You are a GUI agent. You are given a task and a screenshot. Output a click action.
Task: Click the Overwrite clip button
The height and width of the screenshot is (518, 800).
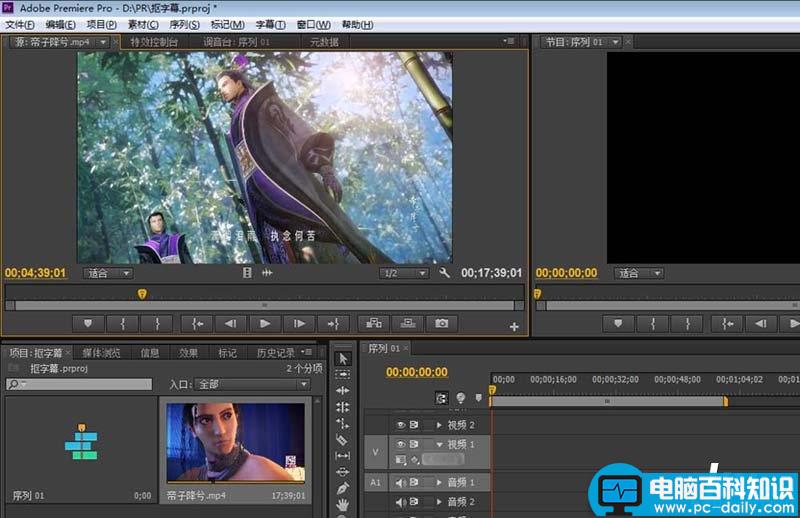(408, 323)
